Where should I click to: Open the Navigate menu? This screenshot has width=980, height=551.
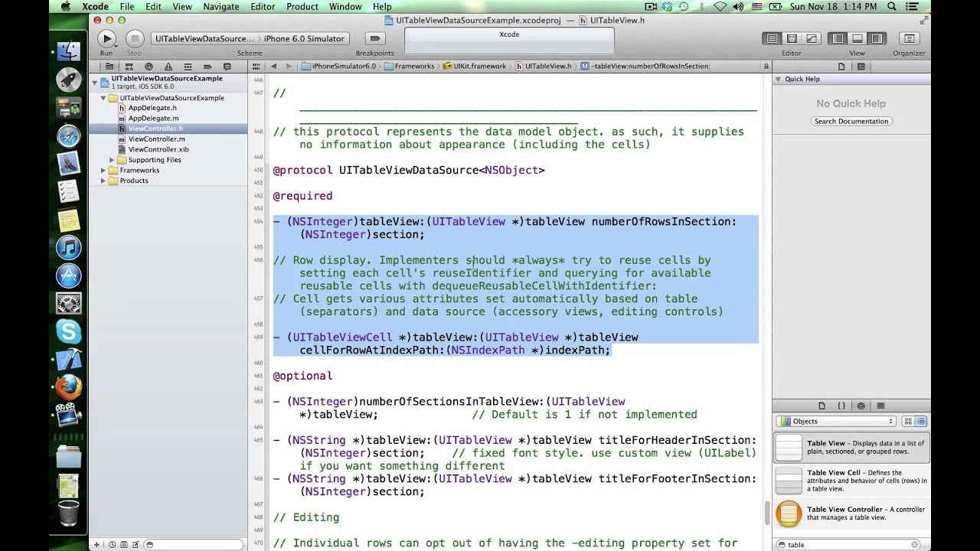click(x=221, y=7)
